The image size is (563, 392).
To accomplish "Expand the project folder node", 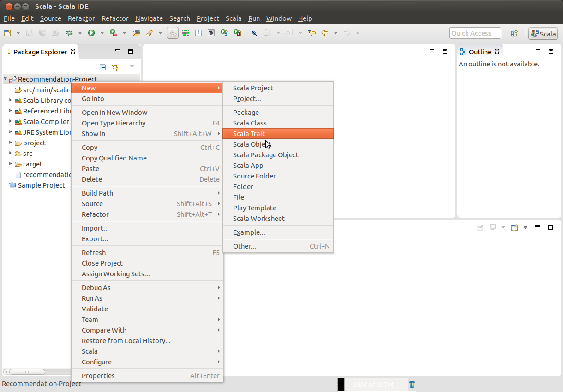I will coord(10,143).
